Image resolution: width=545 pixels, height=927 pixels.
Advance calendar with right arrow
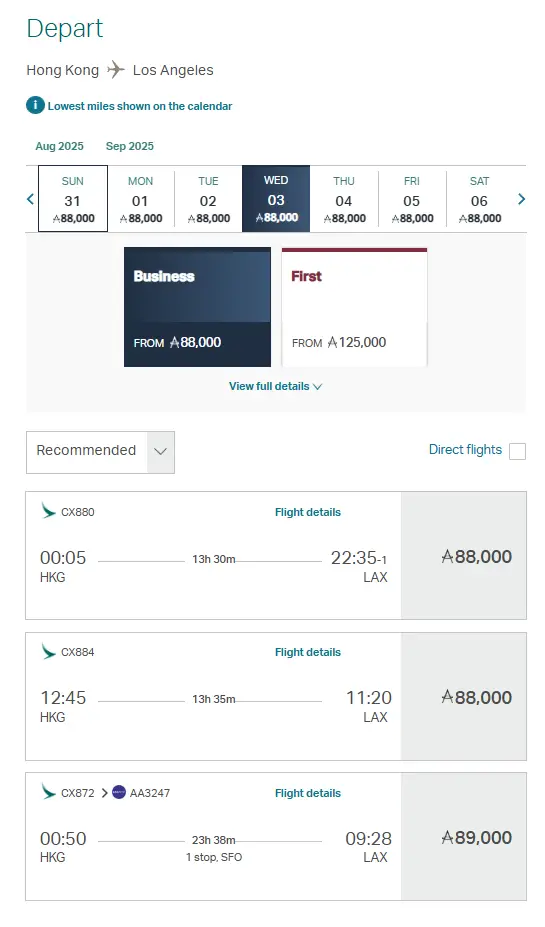coord(521,199)
